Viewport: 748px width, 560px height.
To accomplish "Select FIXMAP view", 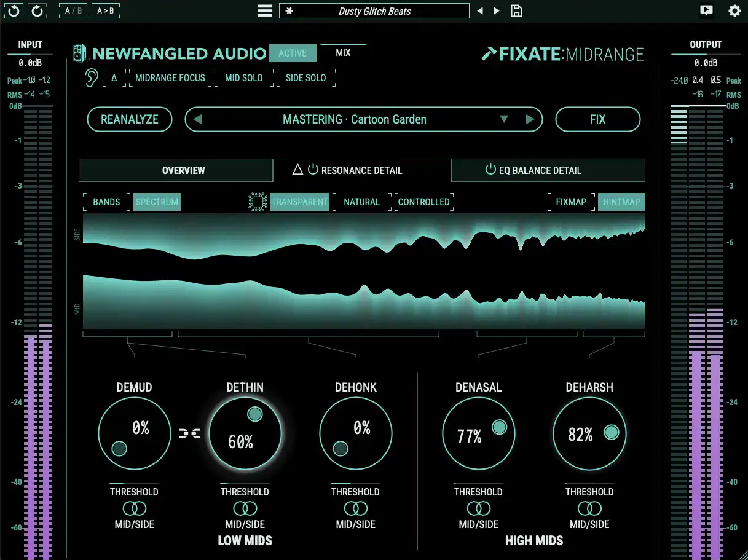I will 571,202.
